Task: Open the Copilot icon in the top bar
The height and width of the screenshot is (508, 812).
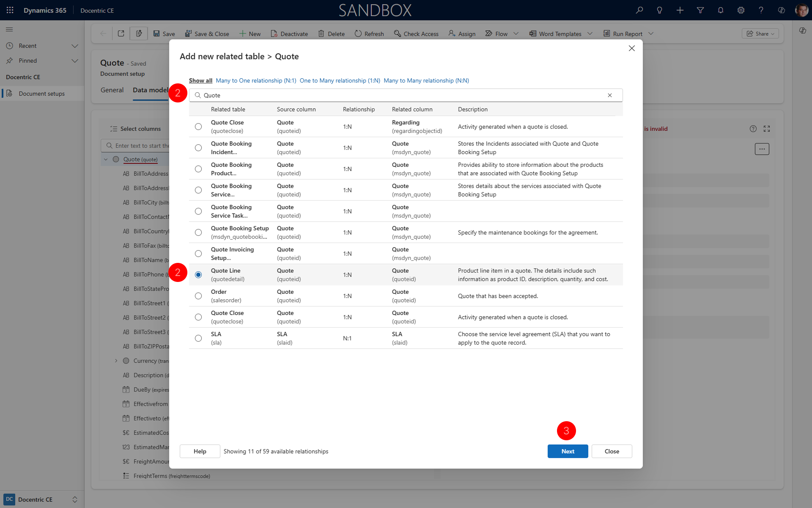Action: (x=782, y=10)
